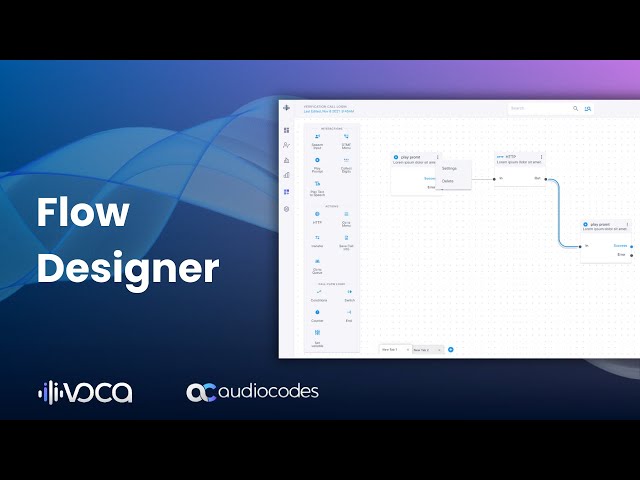Select the Collect Digits palette block
This screenshot has width=640, height=480.
346,165
